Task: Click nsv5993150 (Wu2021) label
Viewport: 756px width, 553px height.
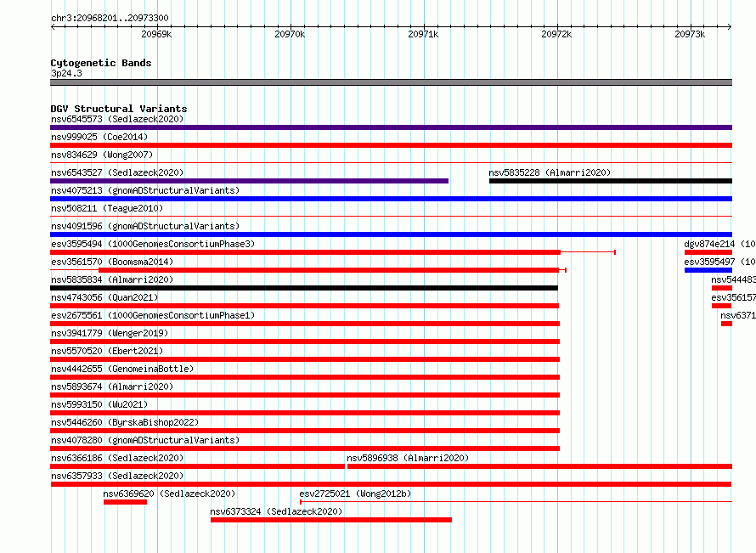Action: [99, 404]
